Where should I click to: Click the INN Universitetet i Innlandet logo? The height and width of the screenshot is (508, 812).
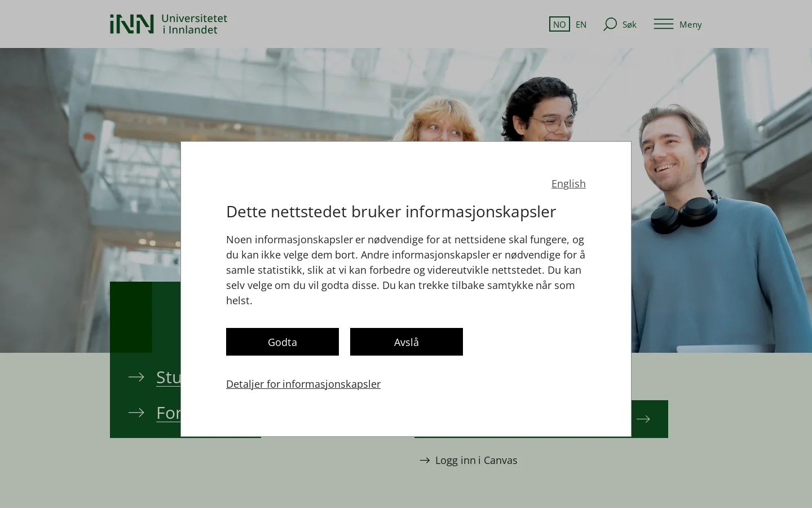169,24
